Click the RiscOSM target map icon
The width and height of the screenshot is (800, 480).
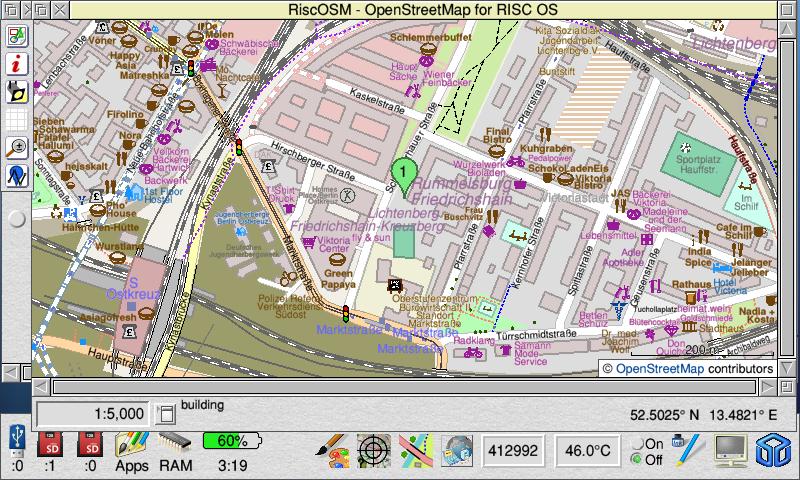[375, 449]
